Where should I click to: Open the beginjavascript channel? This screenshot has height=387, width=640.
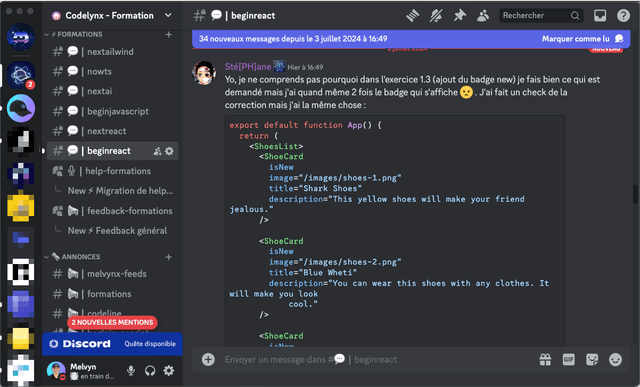[113, 111]
